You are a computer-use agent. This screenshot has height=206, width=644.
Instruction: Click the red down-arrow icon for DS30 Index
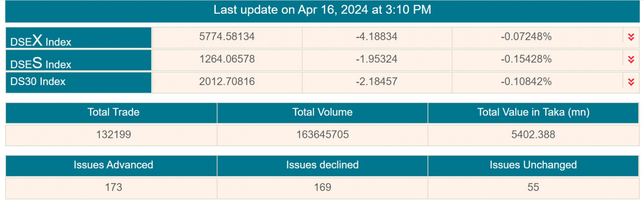631,82
